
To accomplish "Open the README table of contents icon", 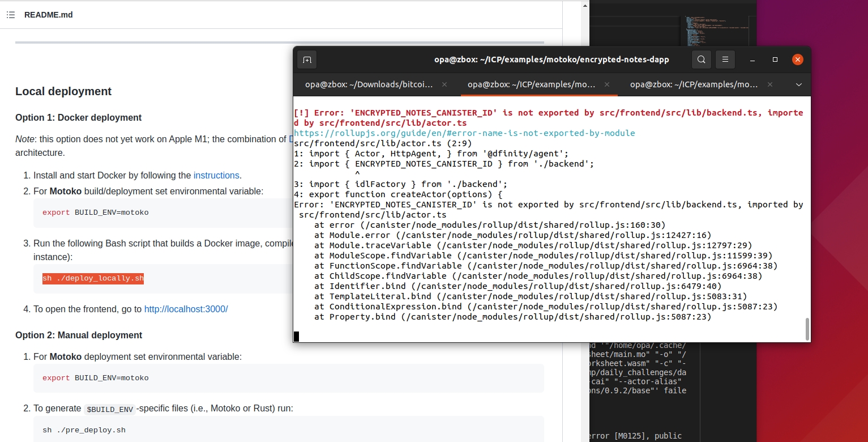I will click(11, 15).
